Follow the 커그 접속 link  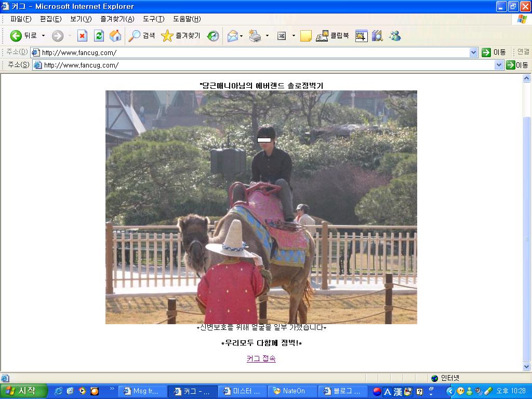[261, 358]
